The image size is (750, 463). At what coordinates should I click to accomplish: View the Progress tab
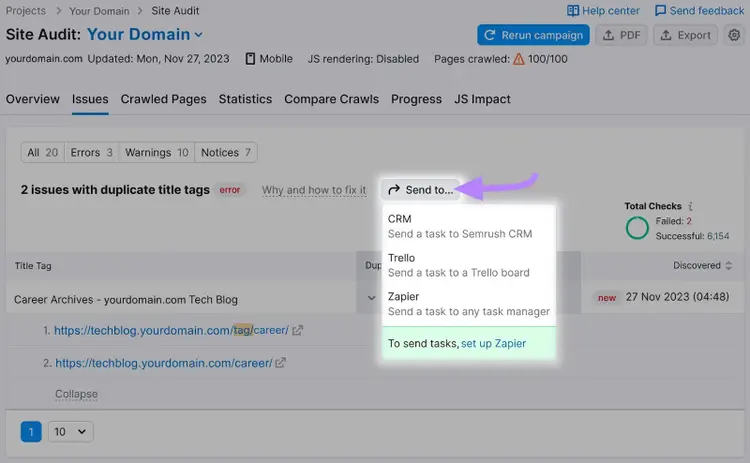[x=416, y=99]
